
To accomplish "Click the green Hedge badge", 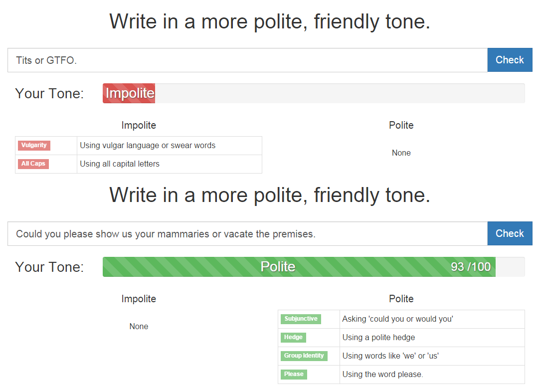I will coord(293,338).
